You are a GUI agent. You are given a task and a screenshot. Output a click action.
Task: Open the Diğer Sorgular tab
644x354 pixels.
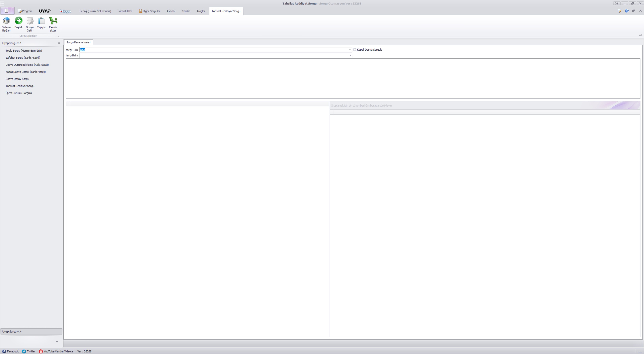pos(149,11)
